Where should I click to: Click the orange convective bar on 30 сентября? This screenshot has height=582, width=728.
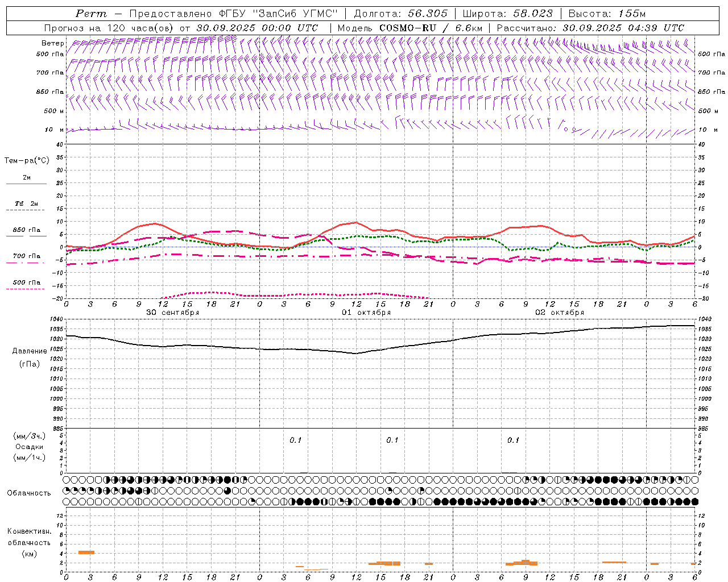click(86, 552)
